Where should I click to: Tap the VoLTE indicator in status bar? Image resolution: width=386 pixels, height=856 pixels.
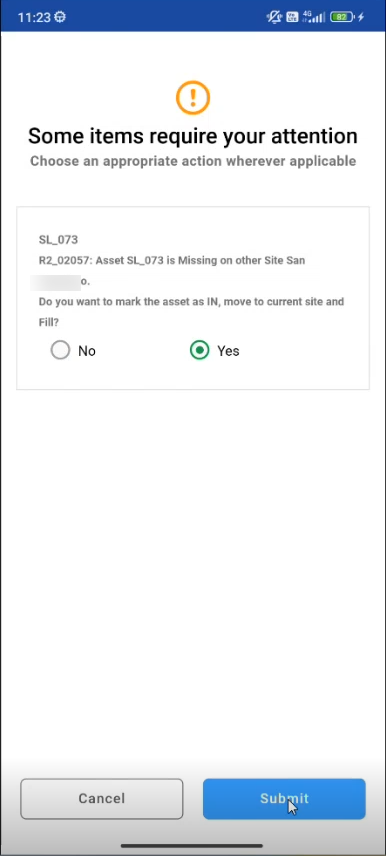(292, 17)
